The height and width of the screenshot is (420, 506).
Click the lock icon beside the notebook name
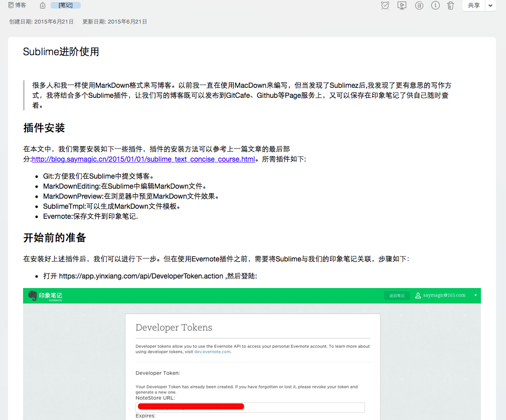(x=43, y=6)
